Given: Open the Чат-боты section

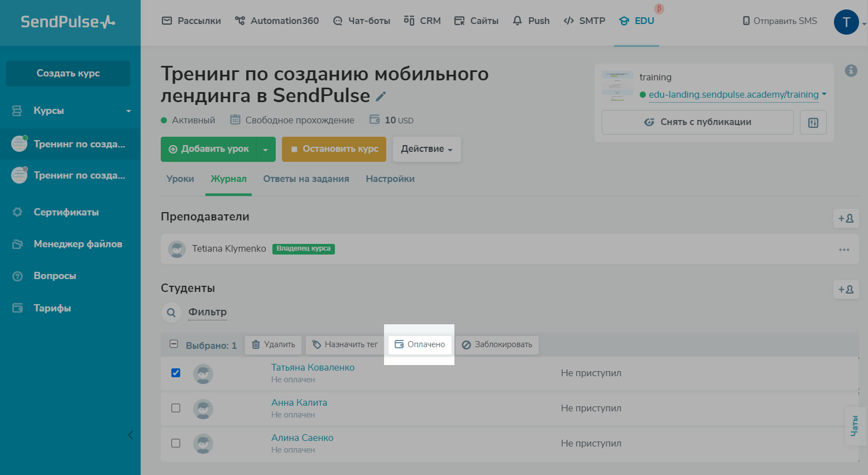Looking at the screenshot, I should (x=362, y=21).
